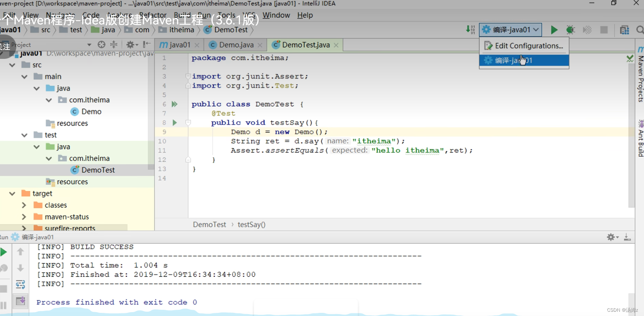Select DemoTest.java tab

click(x=306, y=45)
